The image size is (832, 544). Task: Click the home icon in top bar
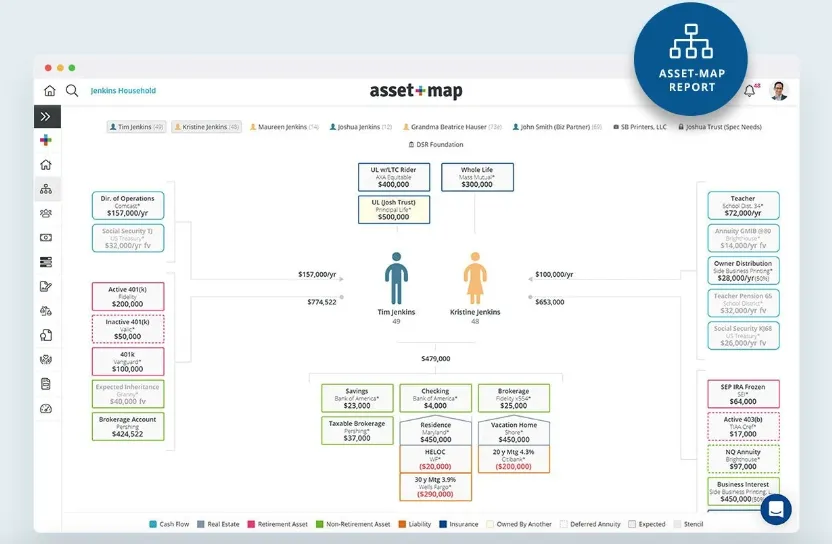coord(49,91)
